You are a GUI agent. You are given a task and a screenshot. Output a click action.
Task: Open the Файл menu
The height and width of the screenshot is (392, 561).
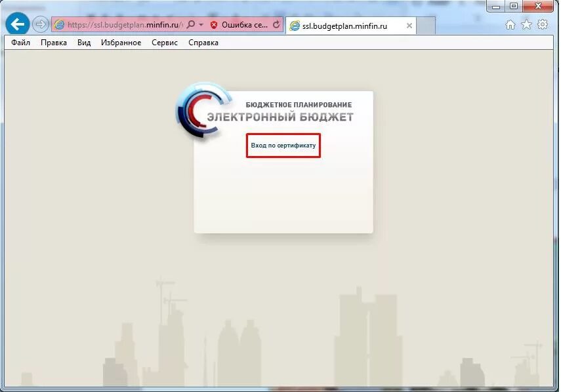[x=20, y=43]
